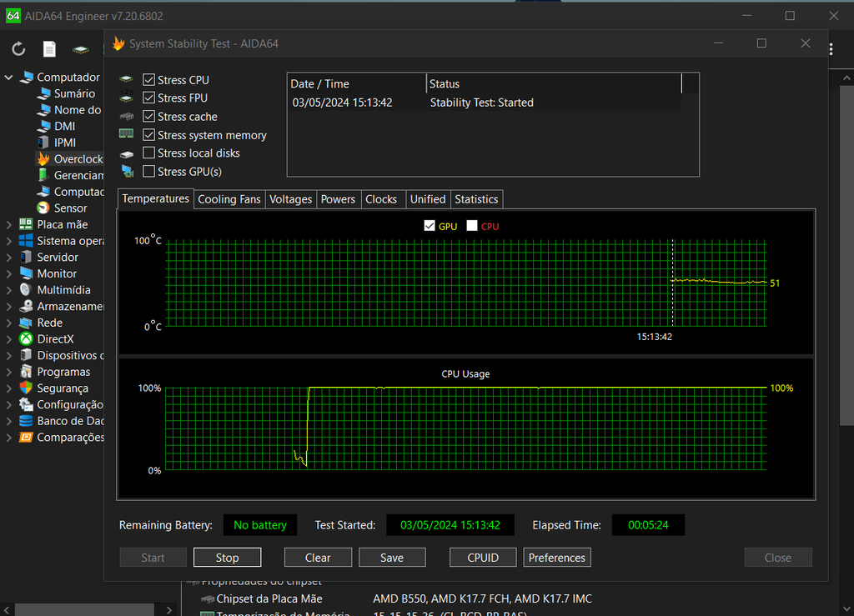The image size is (854, 616).
Task: Expand the Multimídia tree node
Action: pos(8,290)
